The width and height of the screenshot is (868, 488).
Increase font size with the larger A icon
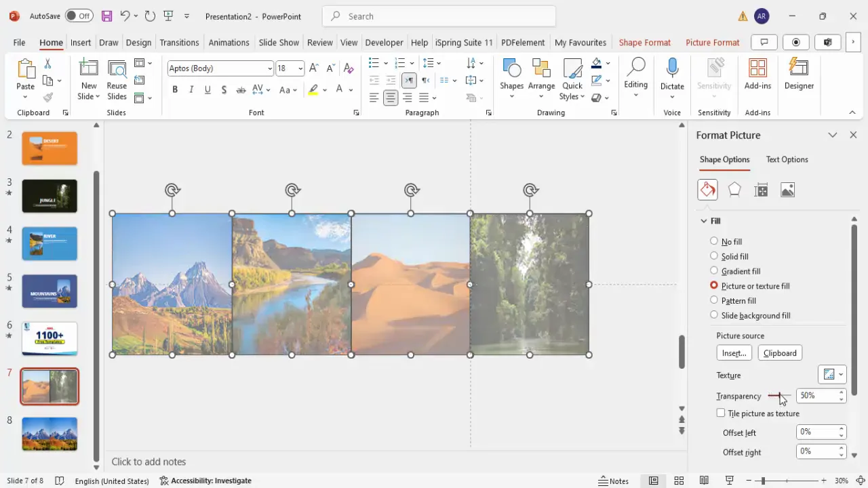[314, 68]
